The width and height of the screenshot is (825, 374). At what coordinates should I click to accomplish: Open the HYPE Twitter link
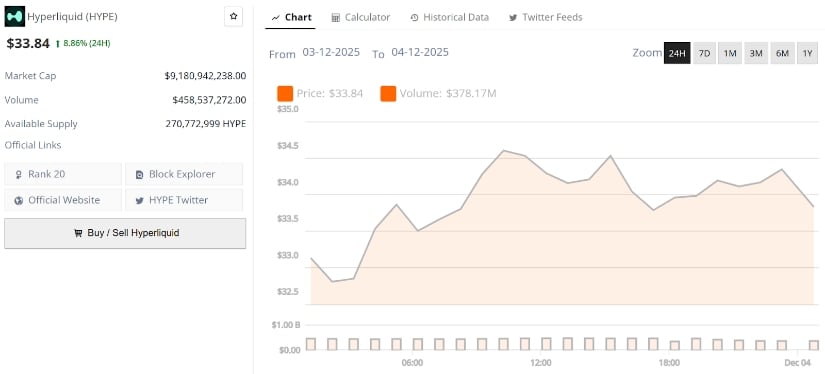tap(184, 200)
